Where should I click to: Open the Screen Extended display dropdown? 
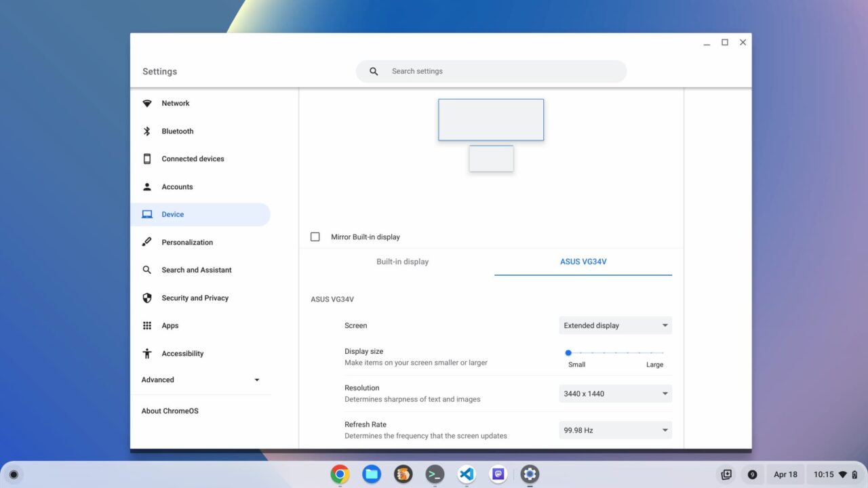(x=616, y=325)
